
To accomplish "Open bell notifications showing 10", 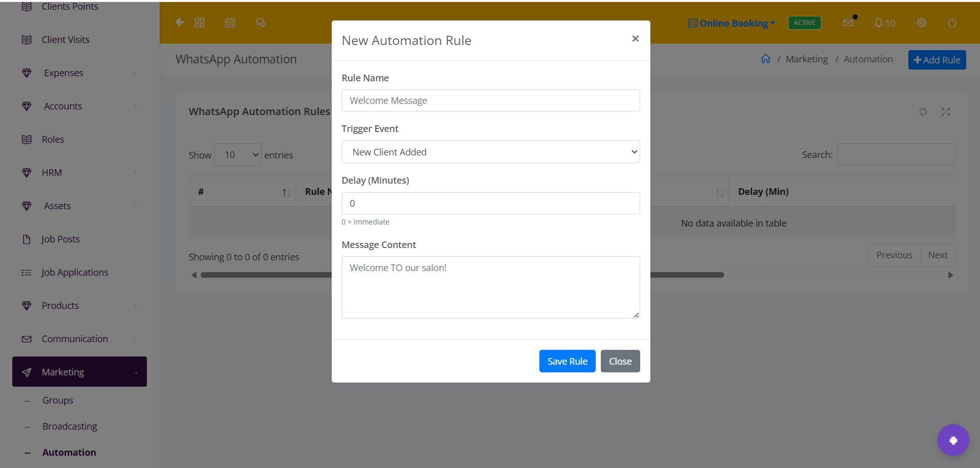I will point(885,23).
